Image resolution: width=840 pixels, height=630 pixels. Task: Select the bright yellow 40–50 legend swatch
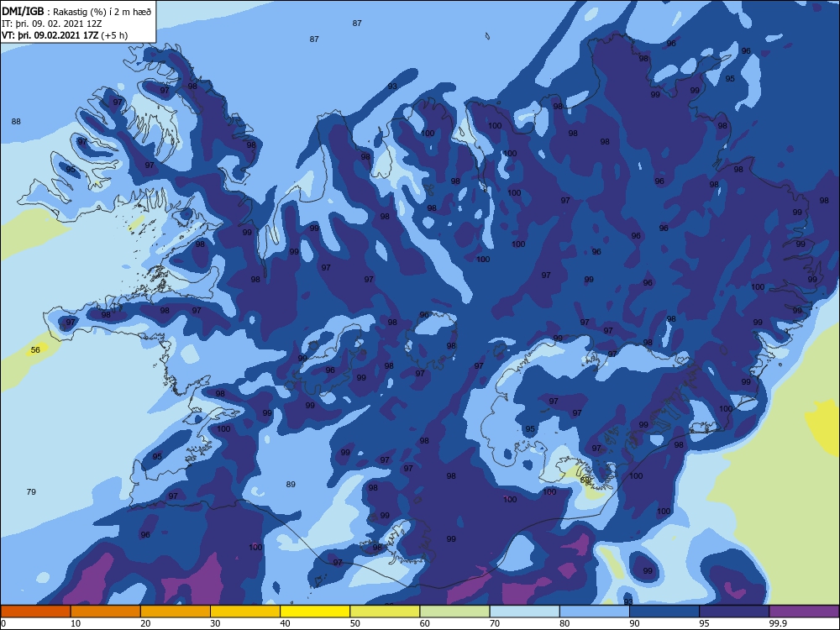[315, 612]
